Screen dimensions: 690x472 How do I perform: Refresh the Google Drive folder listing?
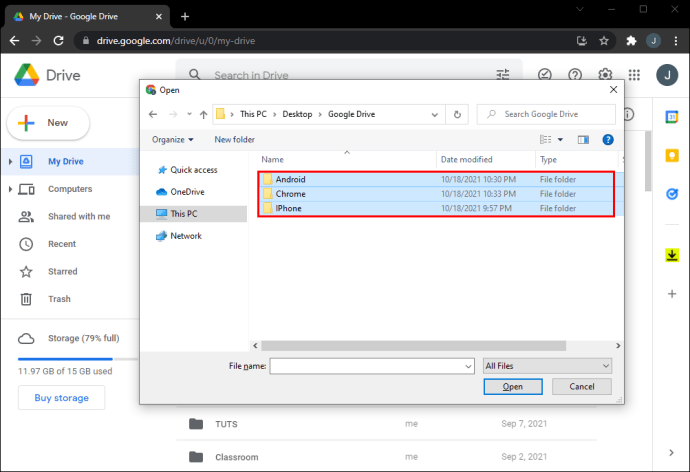click(457, 114)
